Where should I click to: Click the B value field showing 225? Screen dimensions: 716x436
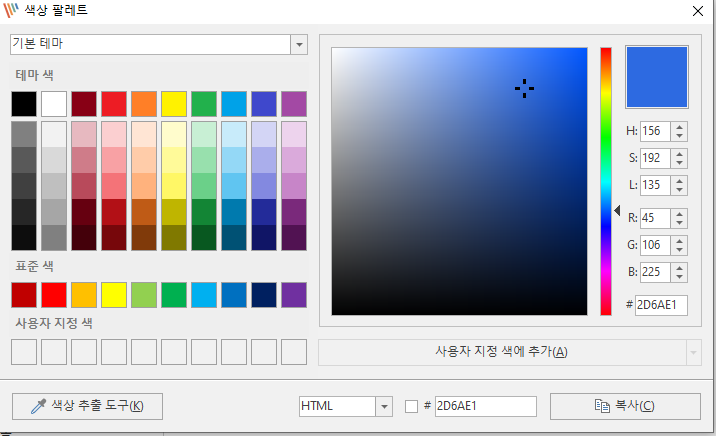click(655, 272)
